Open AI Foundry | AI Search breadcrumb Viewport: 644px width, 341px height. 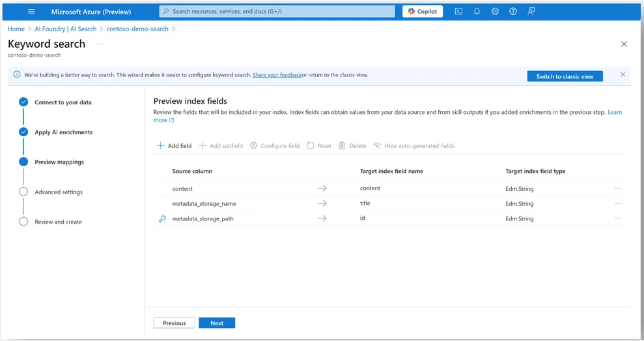coord(66,29)
